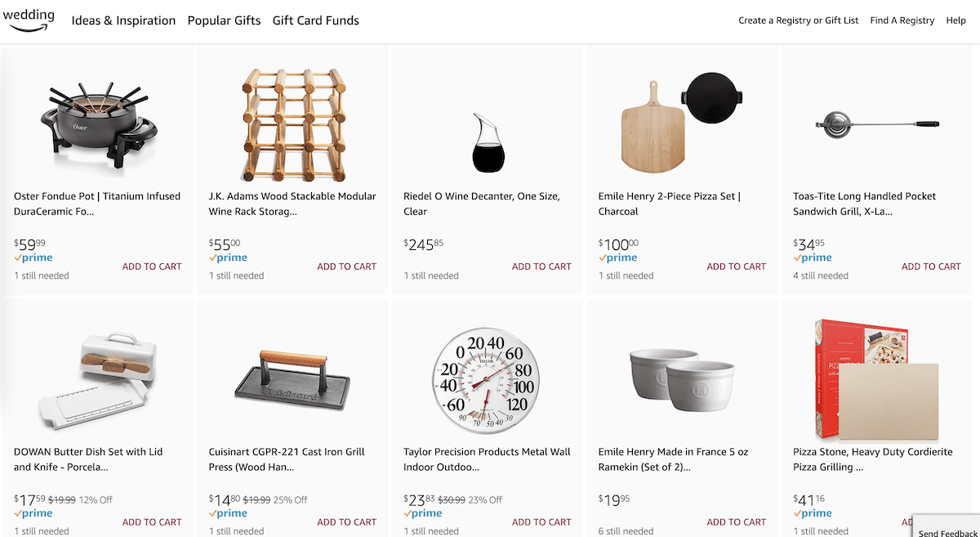Open Gift Card Funds

tap(315, 20)
